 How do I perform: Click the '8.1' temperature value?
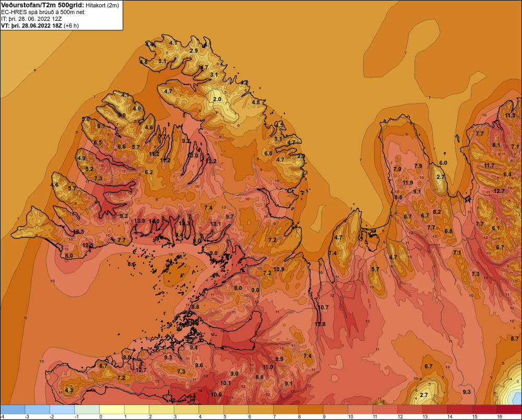click(x=496, y=145)
